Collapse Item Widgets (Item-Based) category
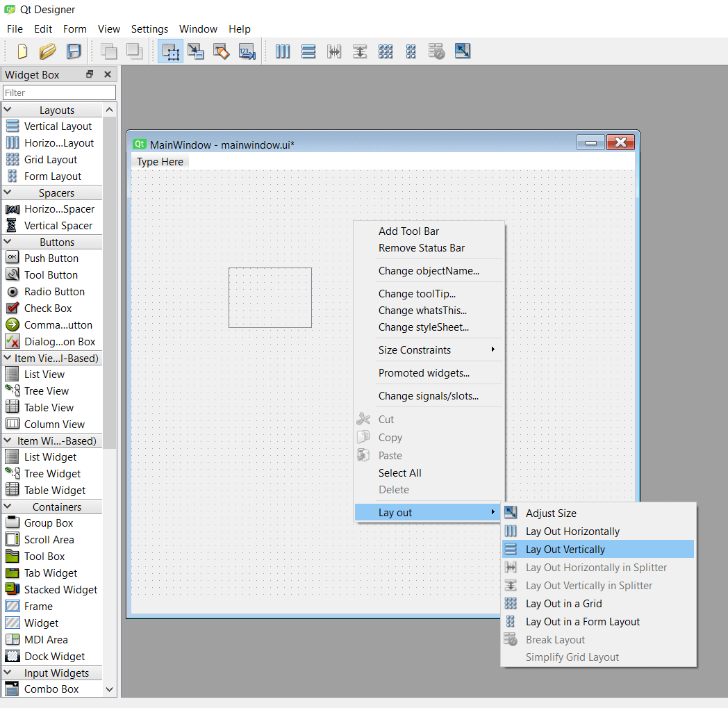The image size is (728, 708). pyautogui.click(x=8, y=441)
